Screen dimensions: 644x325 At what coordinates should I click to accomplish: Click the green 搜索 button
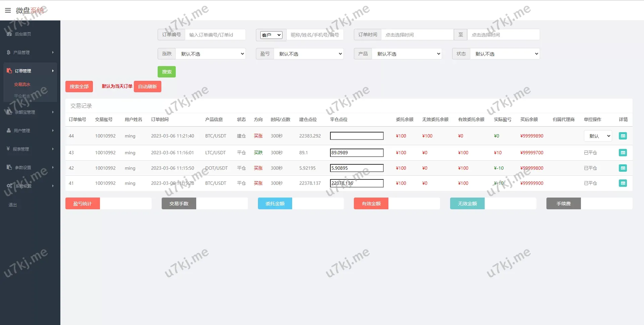click(x=167, y=72)
